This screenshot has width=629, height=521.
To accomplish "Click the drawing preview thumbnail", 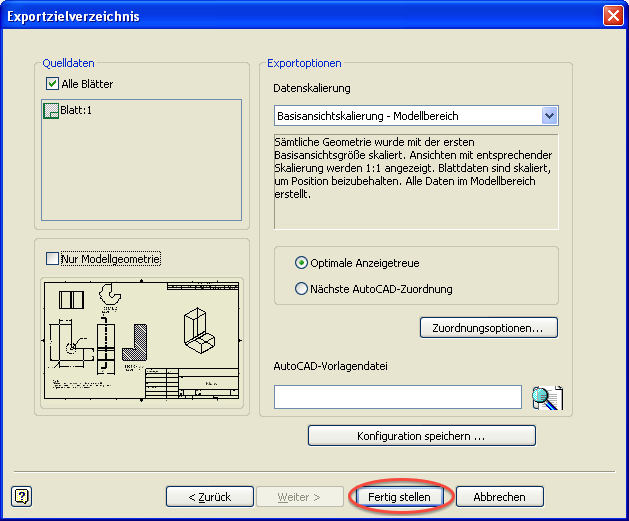I will point(141,340).
